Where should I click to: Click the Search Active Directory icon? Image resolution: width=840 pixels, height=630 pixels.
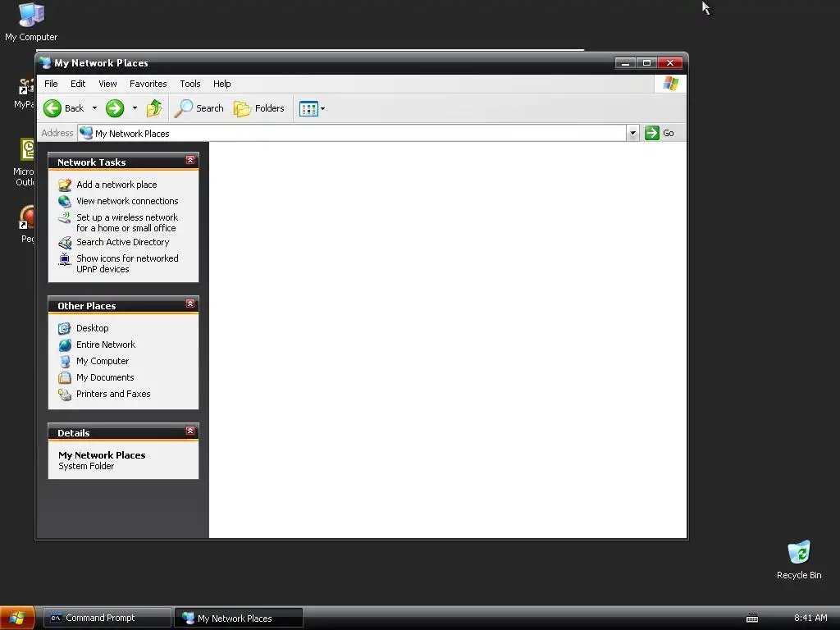click(x=65, y=243)
